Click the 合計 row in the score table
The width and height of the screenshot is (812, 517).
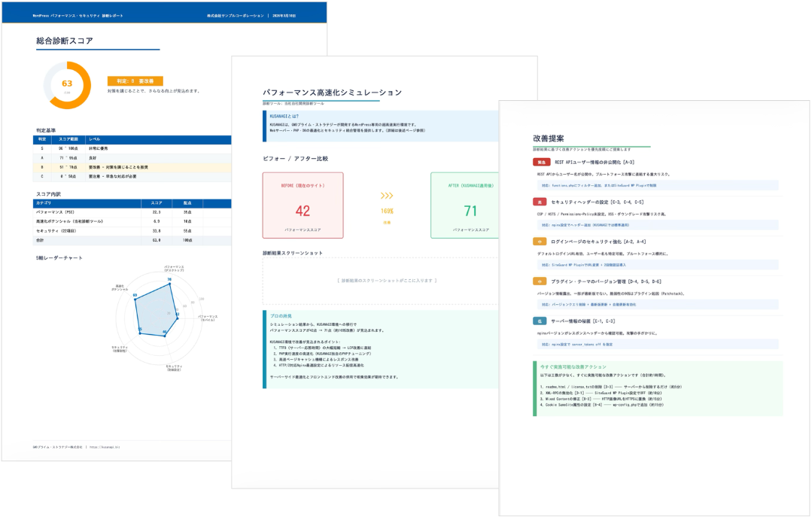tap(132, 241)
